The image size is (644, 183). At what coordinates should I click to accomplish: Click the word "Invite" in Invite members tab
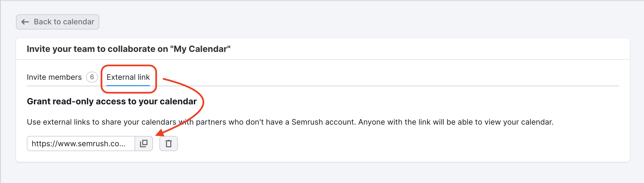coord(37,77)
